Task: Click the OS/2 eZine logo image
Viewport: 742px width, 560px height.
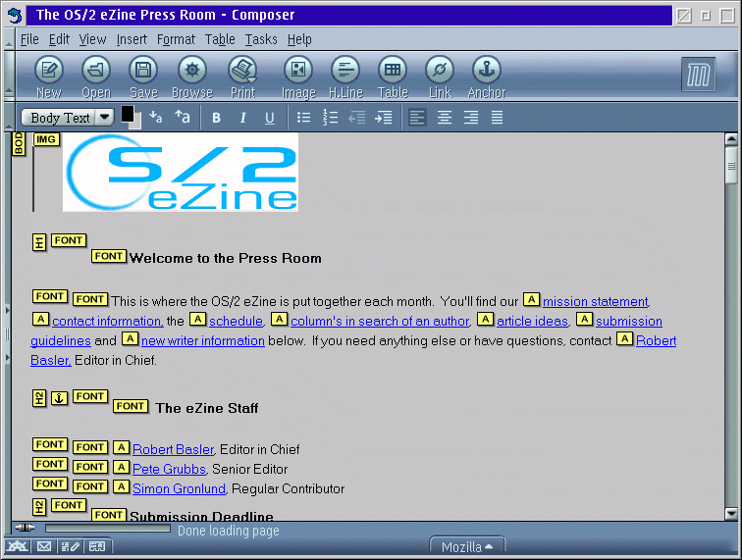Action: pyautogui.click(x=181, y=173)
